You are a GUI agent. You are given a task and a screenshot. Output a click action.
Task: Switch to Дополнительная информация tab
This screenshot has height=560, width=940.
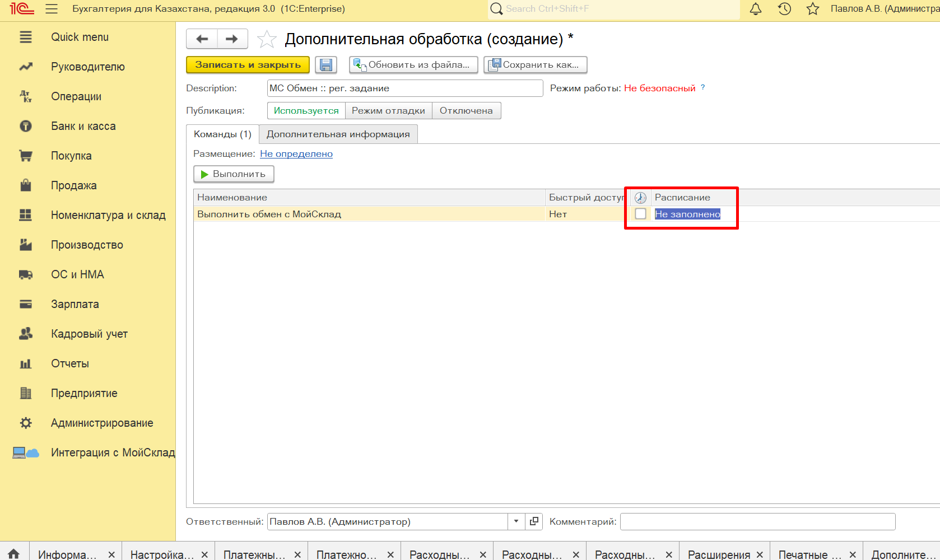click(x=338, y=134)
